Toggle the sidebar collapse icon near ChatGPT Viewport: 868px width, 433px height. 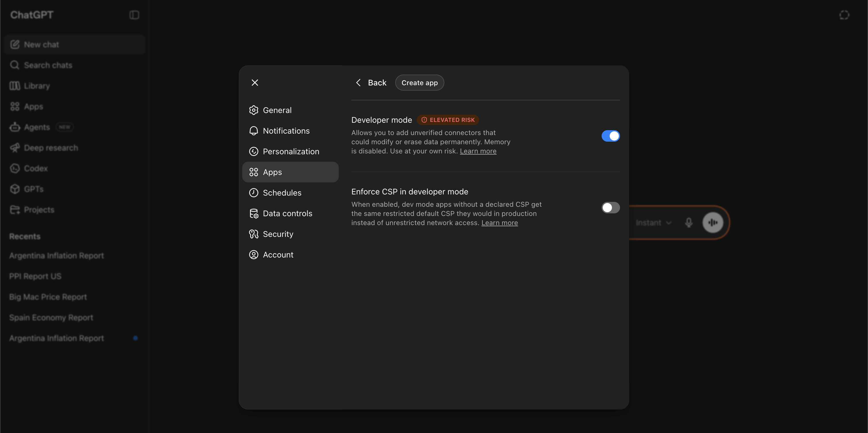point(134,15)
